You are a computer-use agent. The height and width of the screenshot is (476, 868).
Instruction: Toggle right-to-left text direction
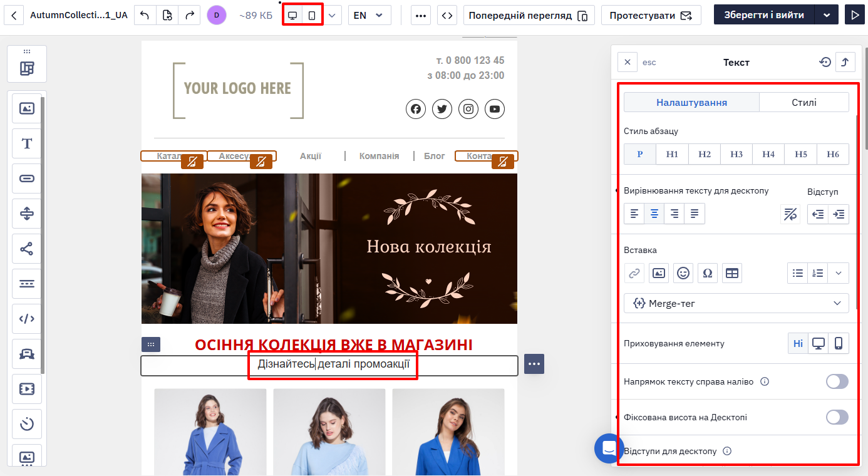pos(837,381)
